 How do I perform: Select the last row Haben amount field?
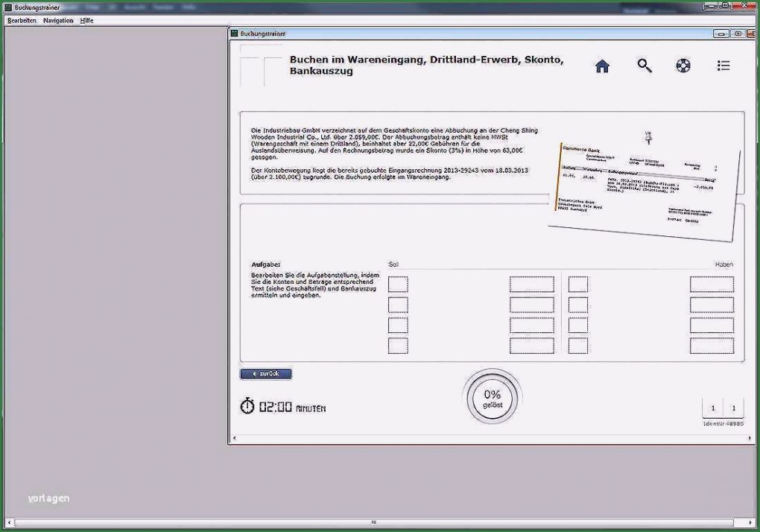pyautogui.click(x=711, y=346)
